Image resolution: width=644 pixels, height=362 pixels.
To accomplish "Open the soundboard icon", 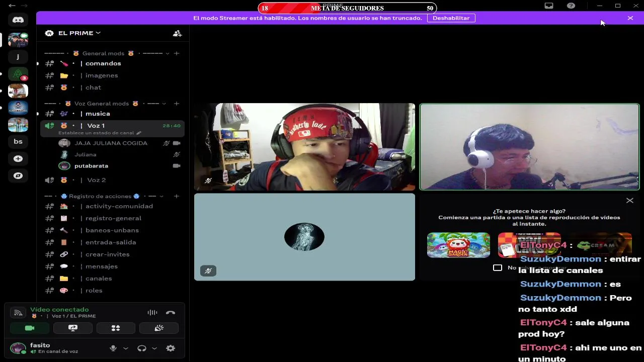I will point(159,328).
